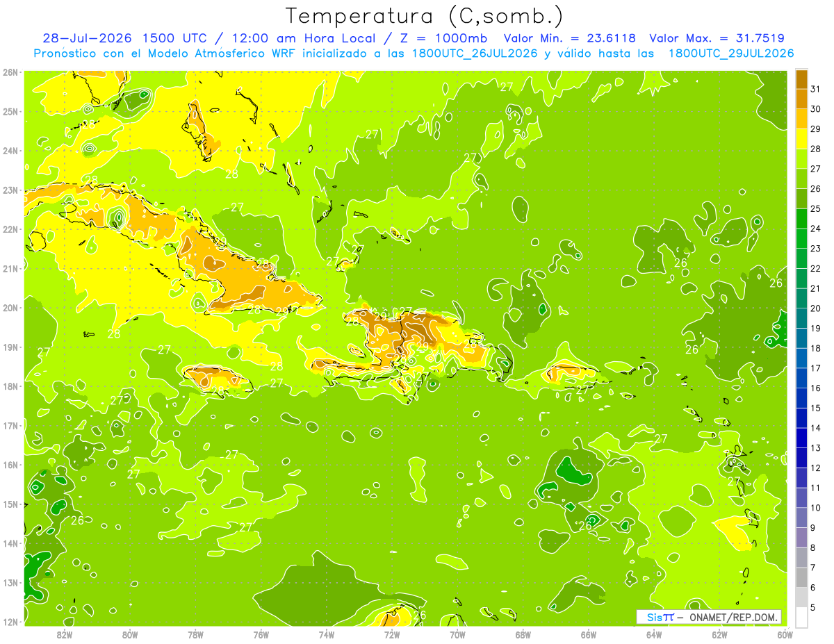Image resolution: width=834 pixels, height=644 pixels.
Task: Click the longitude axis label "64W"
Action: pyautogui.click(x=654, y=634)
